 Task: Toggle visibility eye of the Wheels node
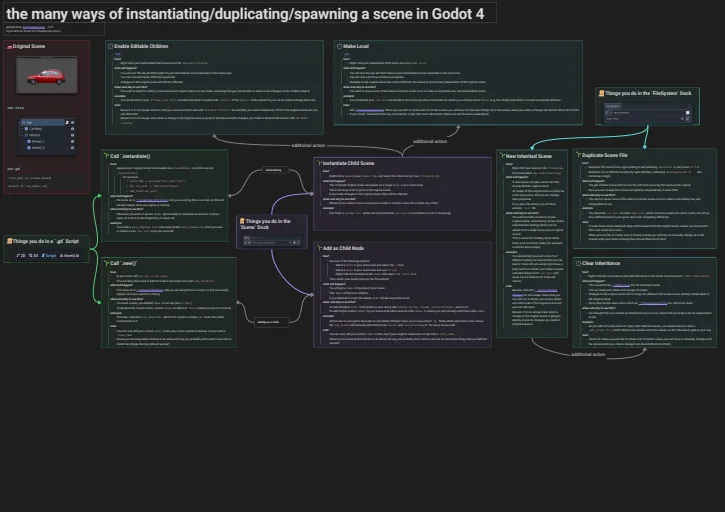coord(72,135)
